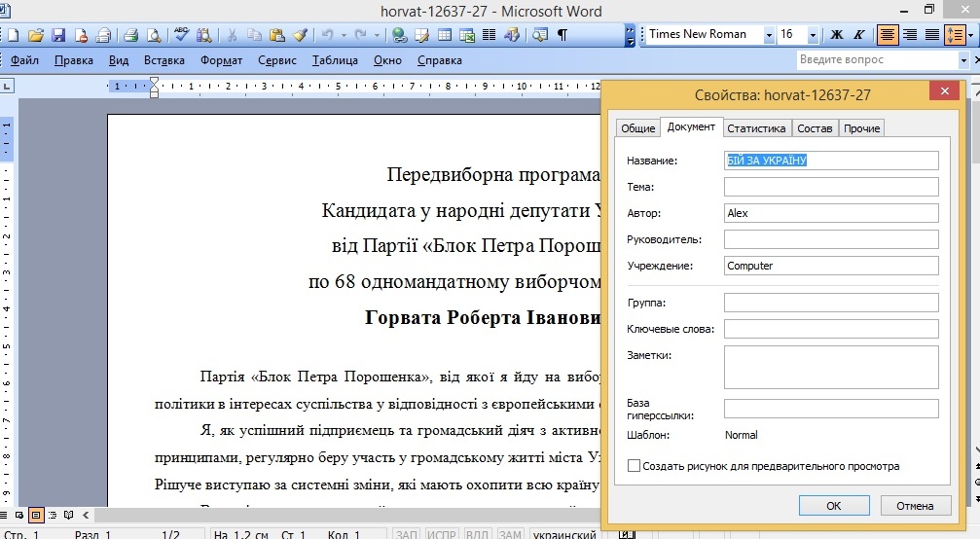Switch to Outline view

point(53,516)
